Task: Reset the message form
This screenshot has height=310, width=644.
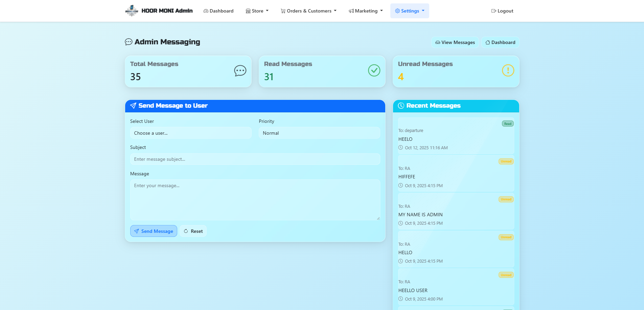Action: 193,231
